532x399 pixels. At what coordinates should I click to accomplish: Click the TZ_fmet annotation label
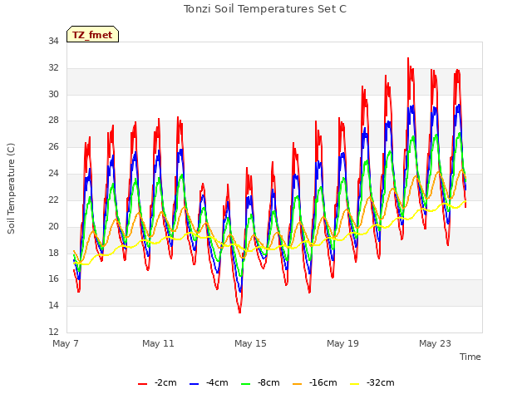click(x=92, y=34)
